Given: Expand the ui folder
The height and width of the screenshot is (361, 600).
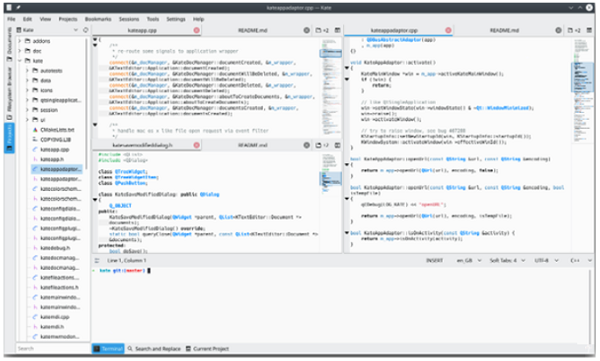Looking at the screenshot, I should 27,120.
